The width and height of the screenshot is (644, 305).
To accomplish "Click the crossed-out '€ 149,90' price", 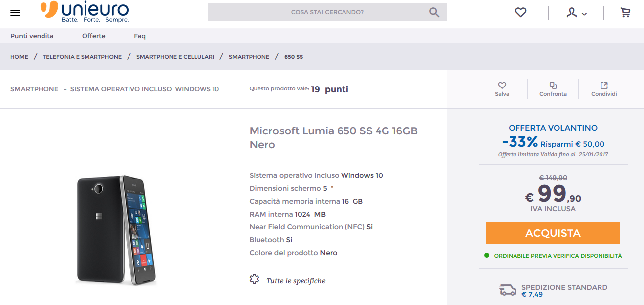I will click(x=553, y=178).
